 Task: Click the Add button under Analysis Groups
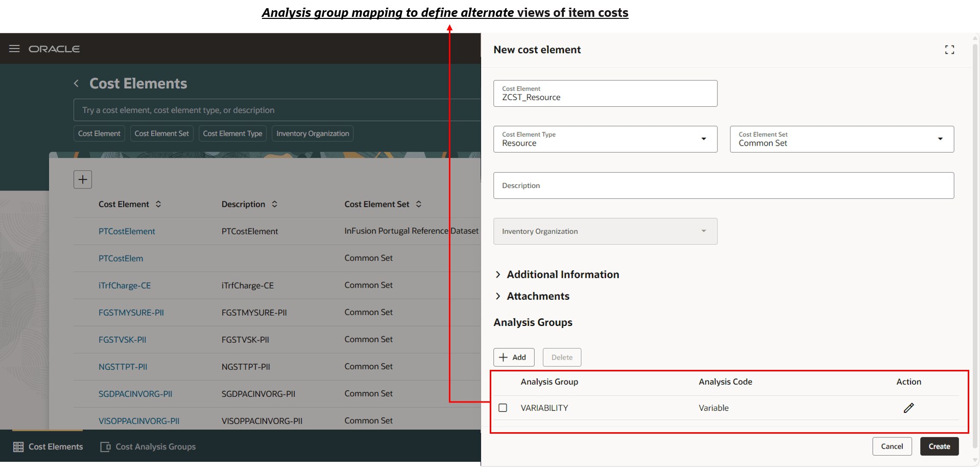[513, 357]
